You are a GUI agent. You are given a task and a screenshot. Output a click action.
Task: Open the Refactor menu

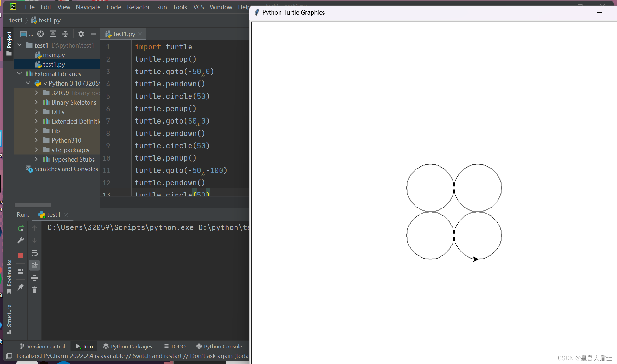(x=138, y=7)
